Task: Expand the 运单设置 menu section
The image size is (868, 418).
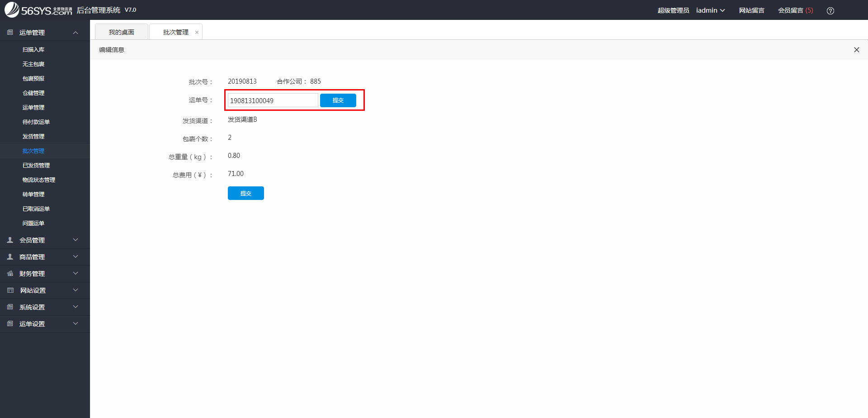Action: 75,324
